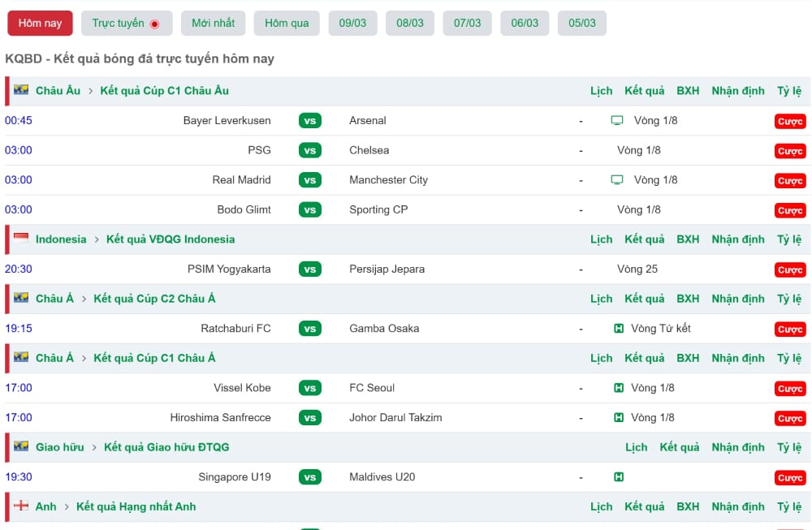
Task: Click the Indonesia flag icon
Action: 21,238
